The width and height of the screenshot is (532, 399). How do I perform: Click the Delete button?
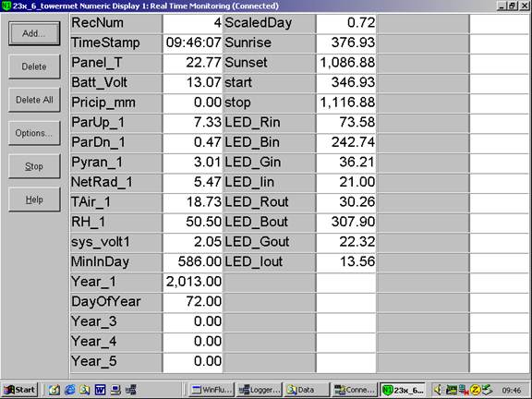pyautogui.click(x=34, y=66)
